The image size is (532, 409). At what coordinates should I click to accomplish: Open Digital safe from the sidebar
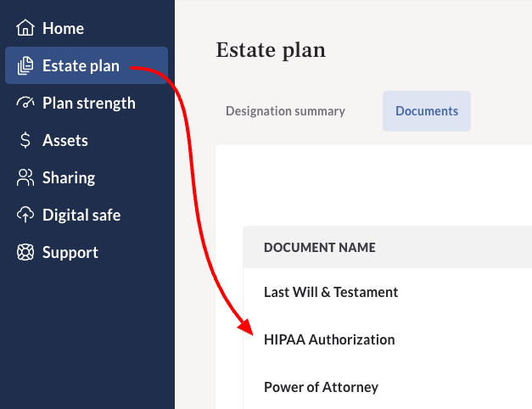[x=81, y=216]
